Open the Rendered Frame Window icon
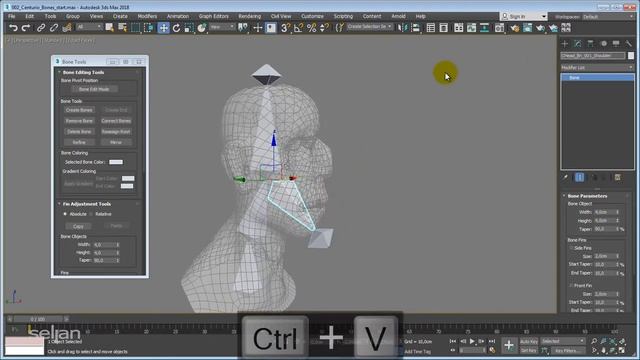The height and width of the screenshot is (360, 640). point(527,28)
